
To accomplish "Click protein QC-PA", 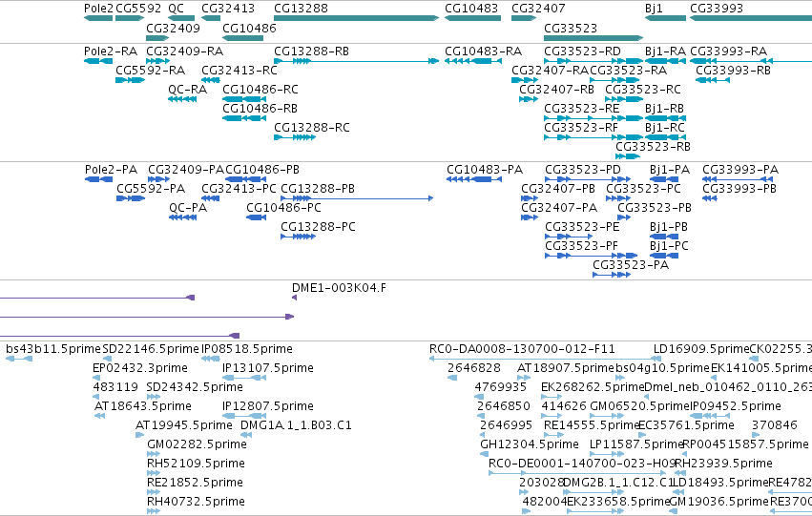I will point(188,208).
